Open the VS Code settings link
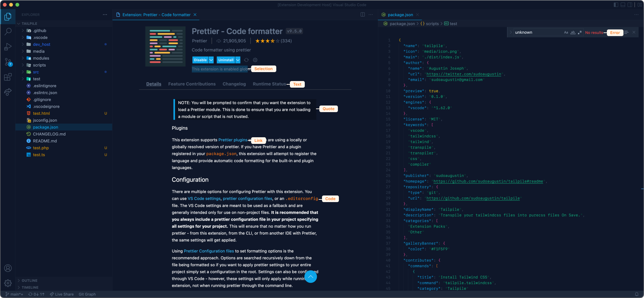This screenshot has width=644, height=298. point(204,198)
